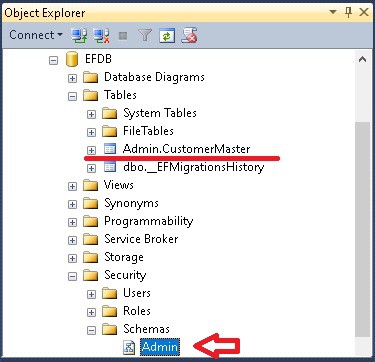375x362 pixels.
Task: Select the Admin.CustomerMaster table name
Action: coord(186,149)
